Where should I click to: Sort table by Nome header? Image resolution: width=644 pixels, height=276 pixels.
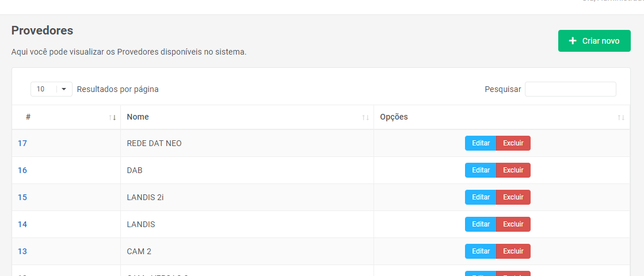tap(138, 117)
